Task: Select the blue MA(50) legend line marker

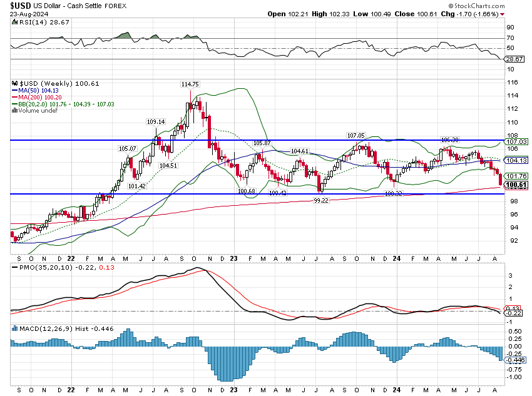Action: 14,91
